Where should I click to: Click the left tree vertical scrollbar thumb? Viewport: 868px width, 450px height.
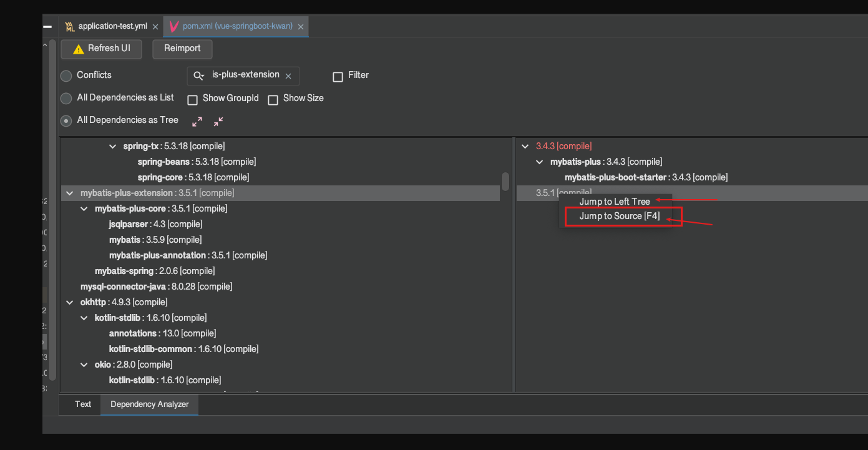[x=505, y=182]
